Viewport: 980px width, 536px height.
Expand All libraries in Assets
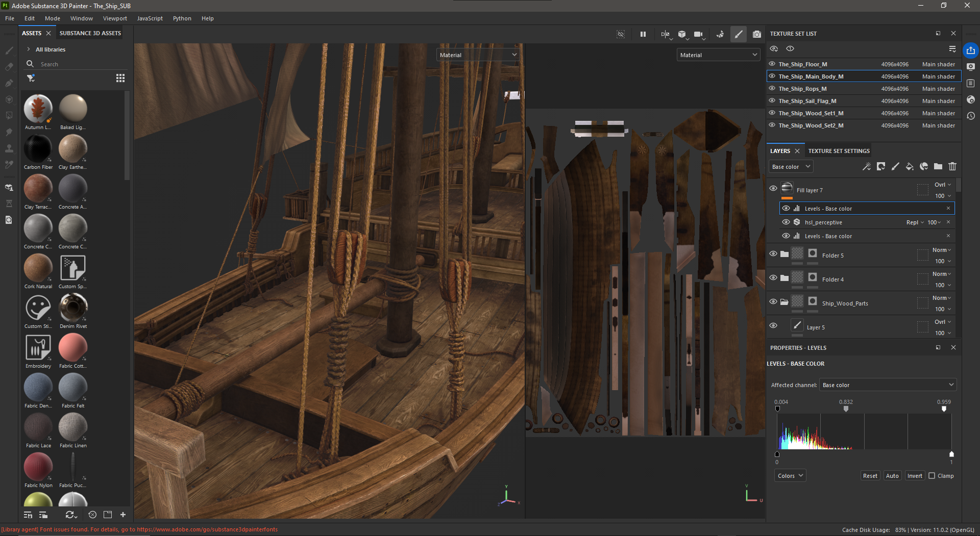click(x=29, y=49)
